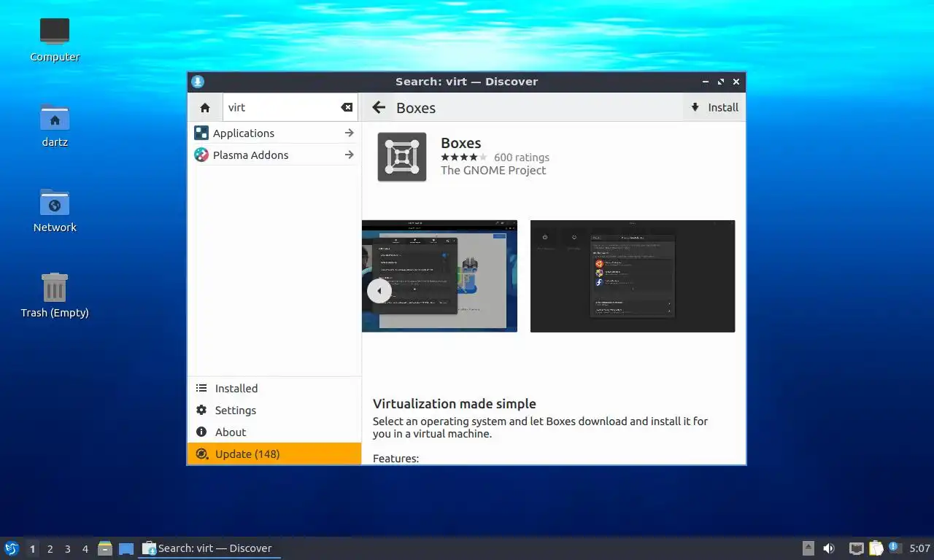Screen dimensions: 934x560
Task: Click the Boxes app icon
Action: (402, 157)
